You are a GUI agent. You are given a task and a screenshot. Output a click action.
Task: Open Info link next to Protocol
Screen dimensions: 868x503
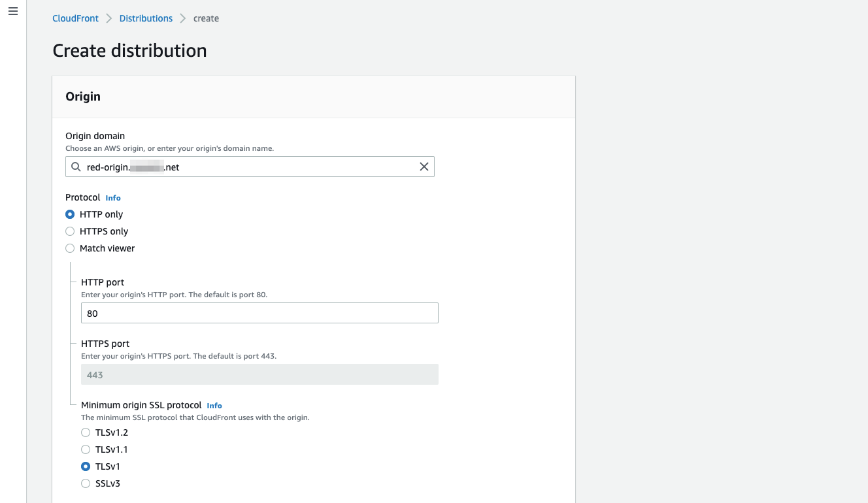tap(113, 198)
